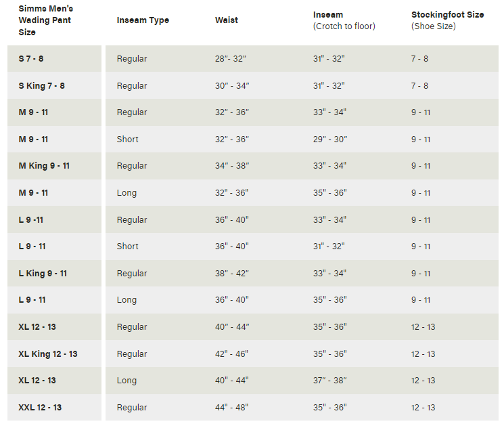
Task: Click the 30" - 34" waist cell
Action: (x=232, y=86)
